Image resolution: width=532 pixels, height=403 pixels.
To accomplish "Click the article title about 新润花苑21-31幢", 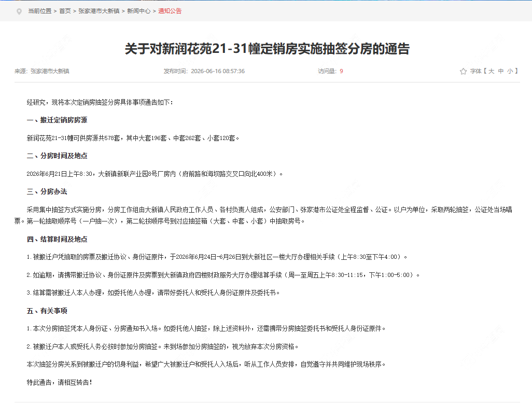I will (267, 49).
